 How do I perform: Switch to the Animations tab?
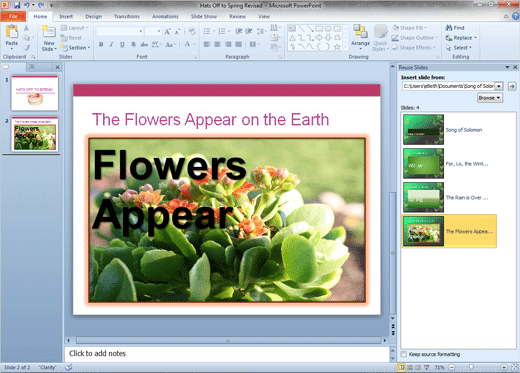coord(165,16)
